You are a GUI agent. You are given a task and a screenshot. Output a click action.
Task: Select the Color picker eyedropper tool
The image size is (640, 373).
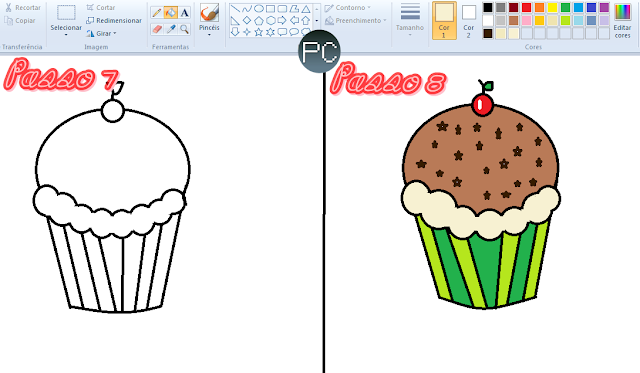[171, 29]
